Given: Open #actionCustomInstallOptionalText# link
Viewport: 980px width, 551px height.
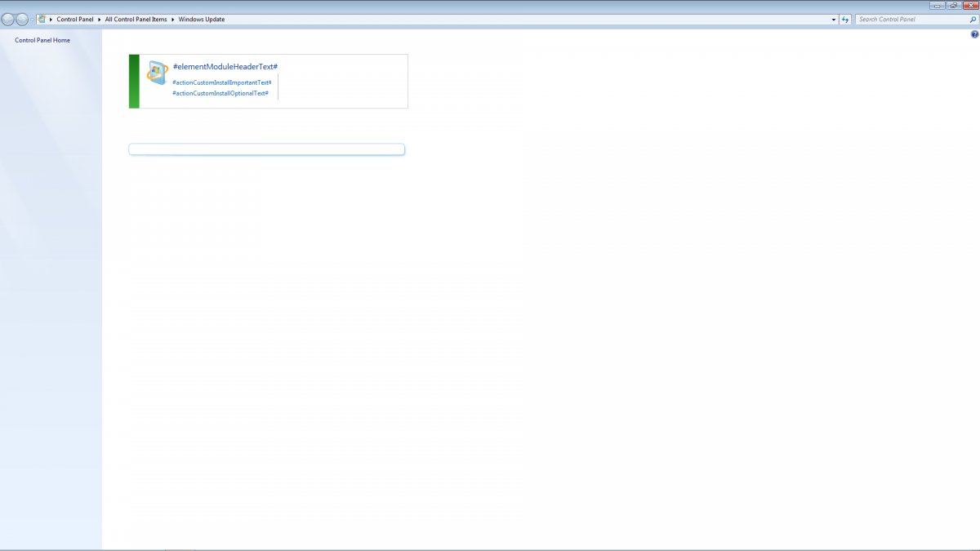Looking at the screenshot, I should tap(220, 93).
